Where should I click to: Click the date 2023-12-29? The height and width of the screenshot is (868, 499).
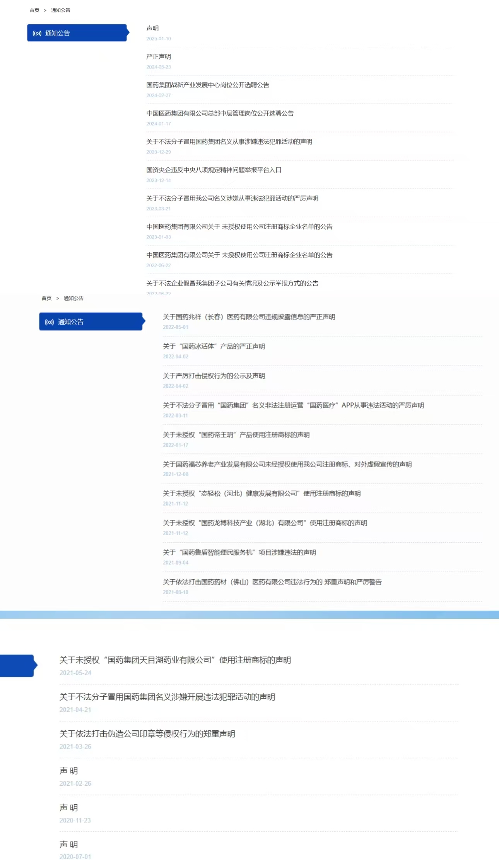click(159, 152)
